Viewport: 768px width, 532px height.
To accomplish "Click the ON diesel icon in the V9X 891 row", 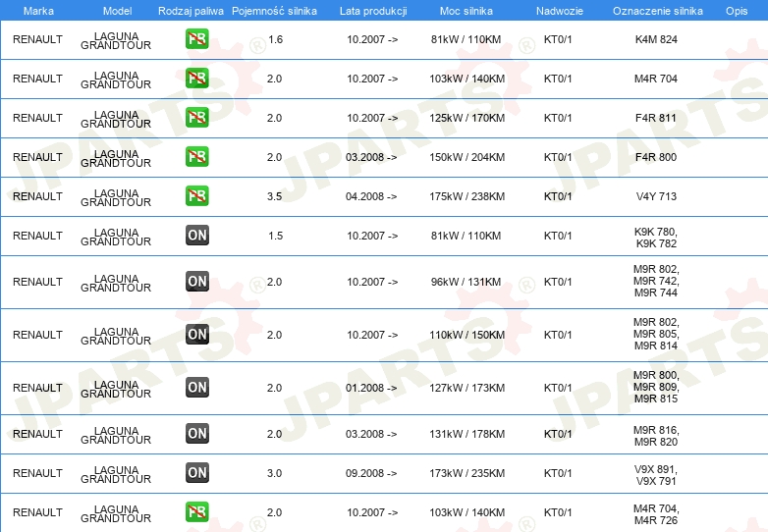I will pyautogui.click(x=196, y=473).
